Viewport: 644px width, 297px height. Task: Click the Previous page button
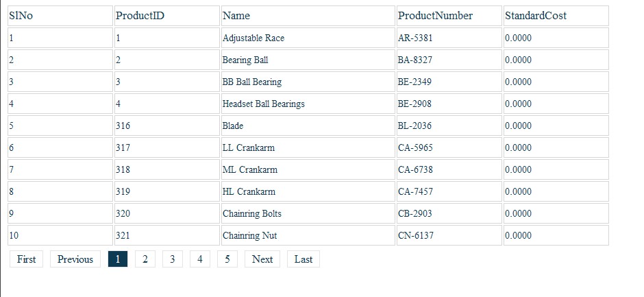coord(75,259)
